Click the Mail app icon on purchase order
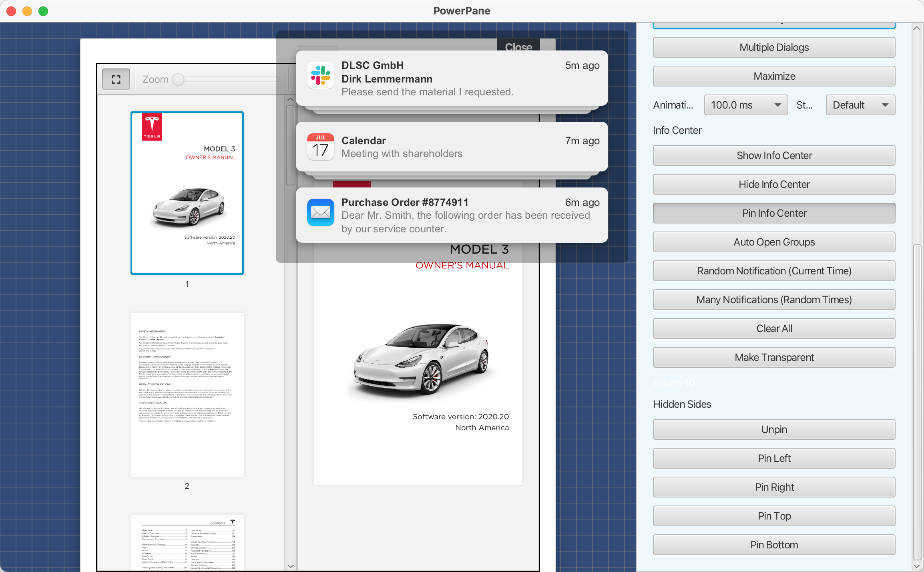 (x=319, y=212)
